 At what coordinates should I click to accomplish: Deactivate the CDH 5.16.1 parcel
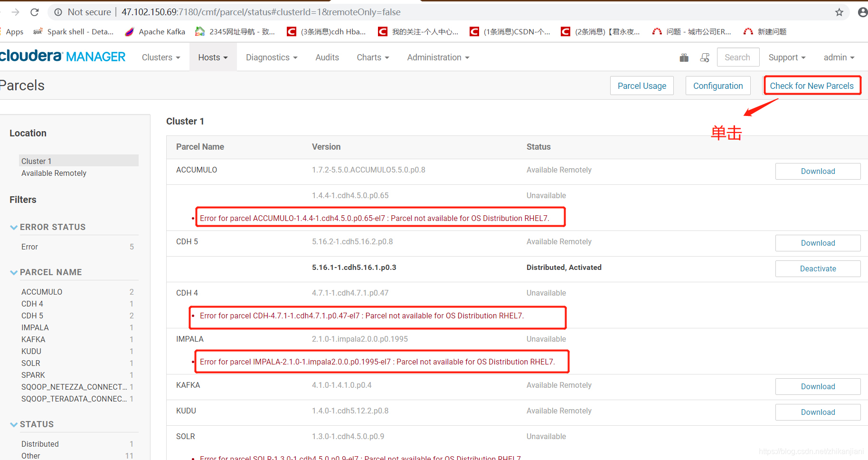(x=818, y=268)
